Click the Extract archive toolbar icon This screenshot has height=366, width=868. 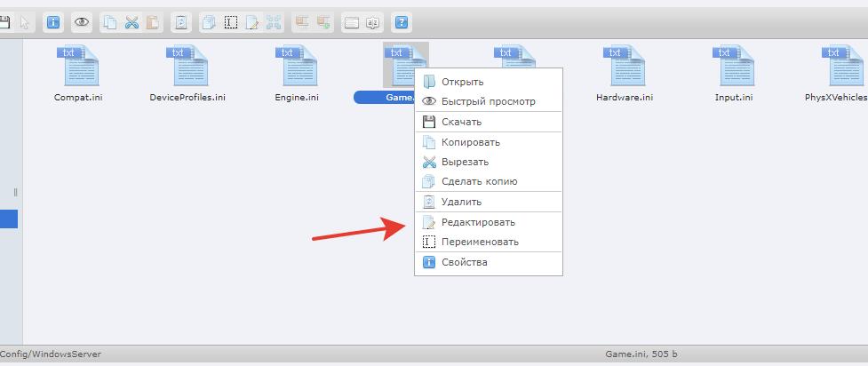tap(302, 23)
